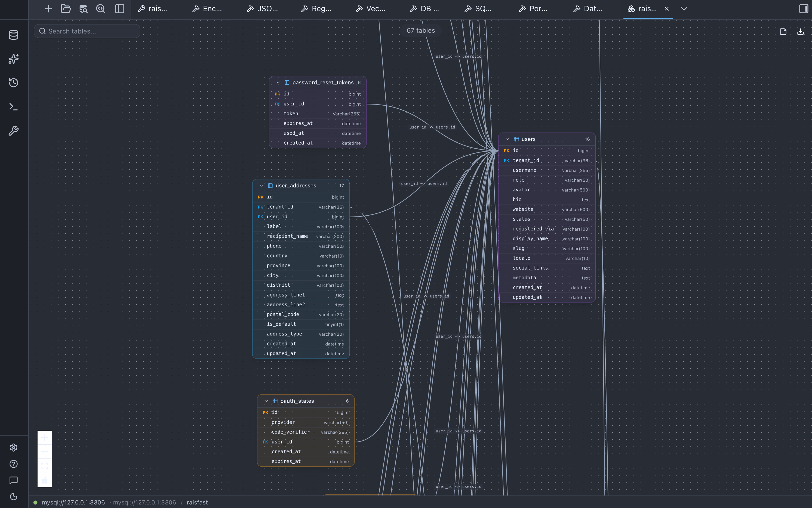The width and height of the screenshot is (812, 508).
Task: Collapse the user_addresses table
Action: pos(261,186)
